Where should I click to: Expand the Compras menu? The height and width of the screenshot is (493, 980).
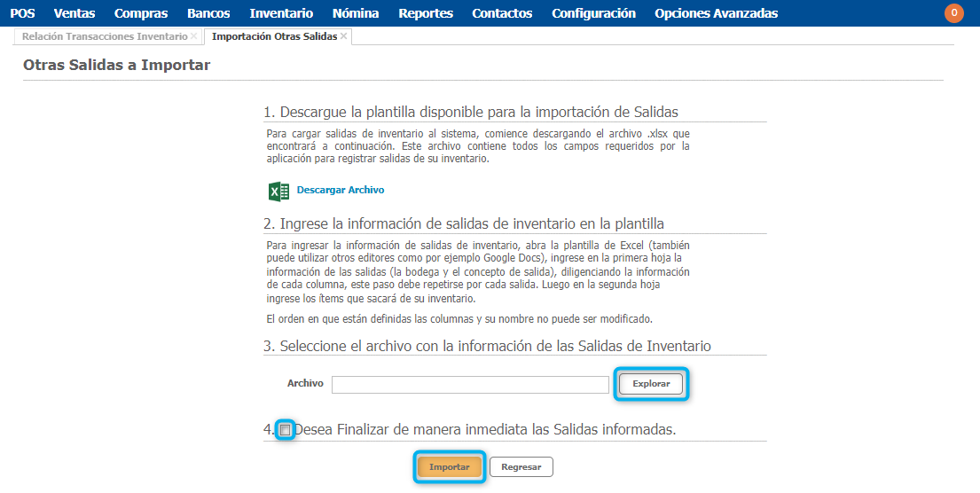pos(141,13)
